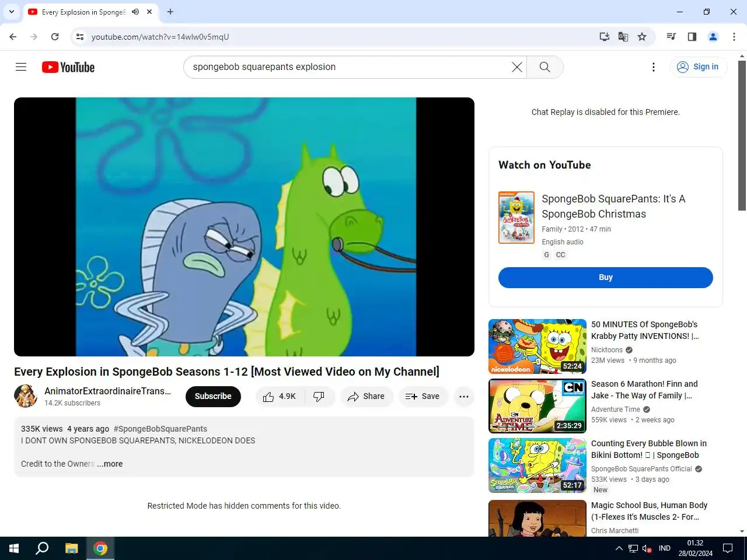Viewport: 747px width, 560px height.
Task: Go to YouTube home via logo
Action: coord(68,67)
